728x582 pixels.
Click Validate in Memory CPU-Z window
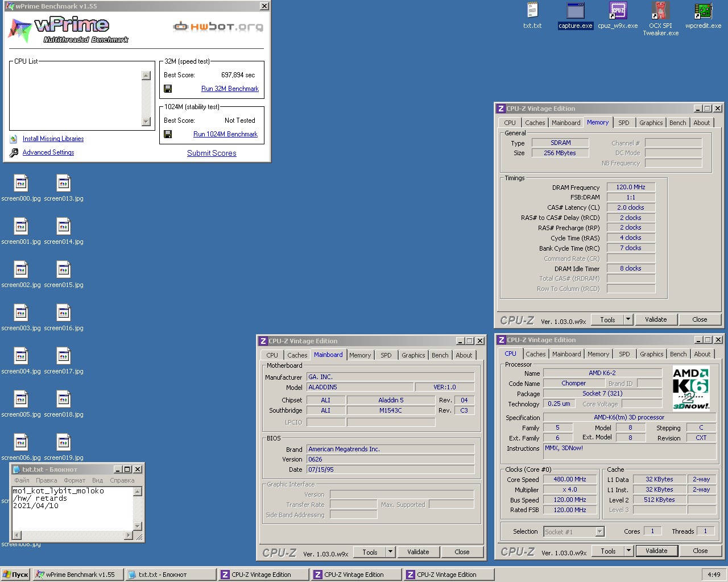tap(656, 319)
